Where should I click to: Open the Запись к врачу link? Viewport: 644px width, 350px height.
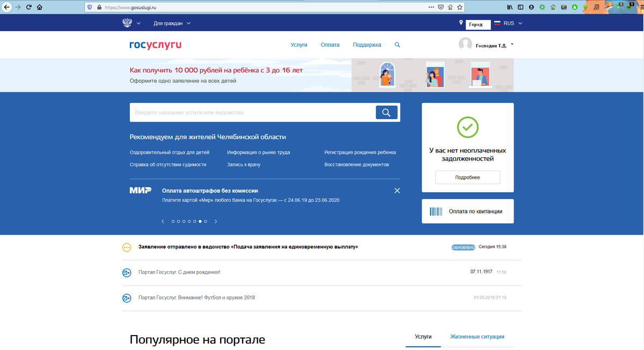[x=244, y=165]
